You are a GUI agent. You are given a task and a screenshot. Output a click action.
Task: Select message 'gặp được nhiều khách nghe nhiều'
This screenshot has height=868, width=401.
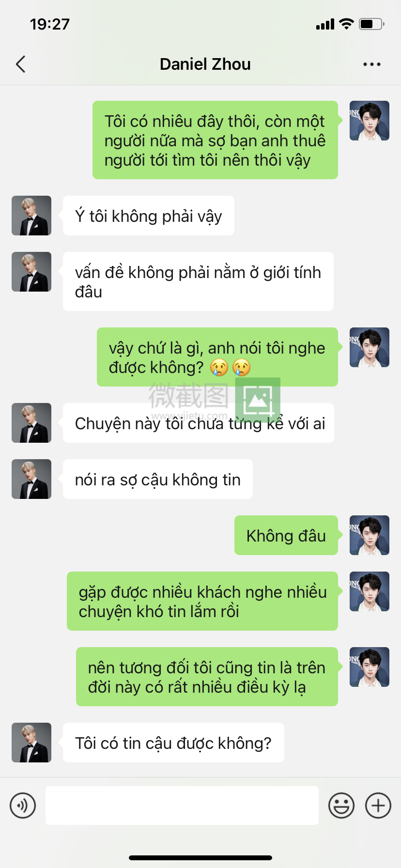point(202,601)
